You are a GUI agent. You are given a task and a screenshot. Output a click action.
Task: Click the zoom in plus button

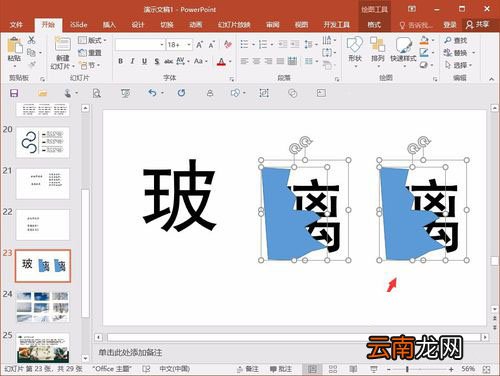[x=451, y=369]
